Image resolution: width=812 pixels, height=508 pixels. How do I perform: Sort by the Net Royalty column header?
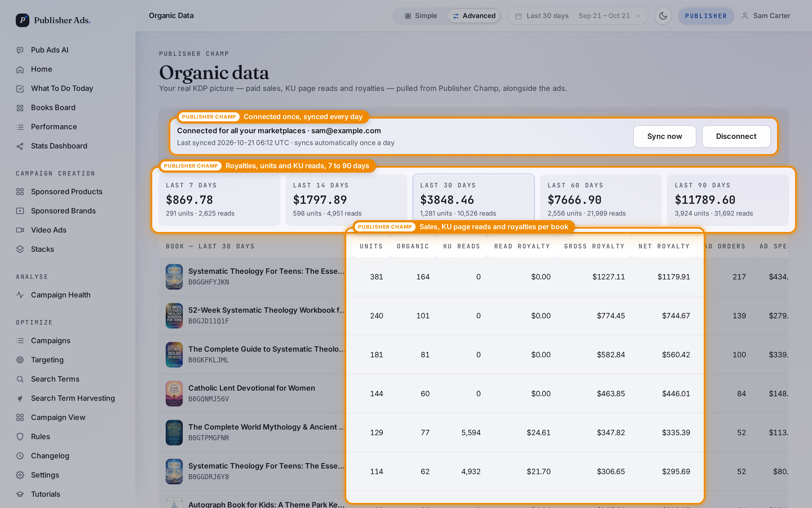[664, 246]
